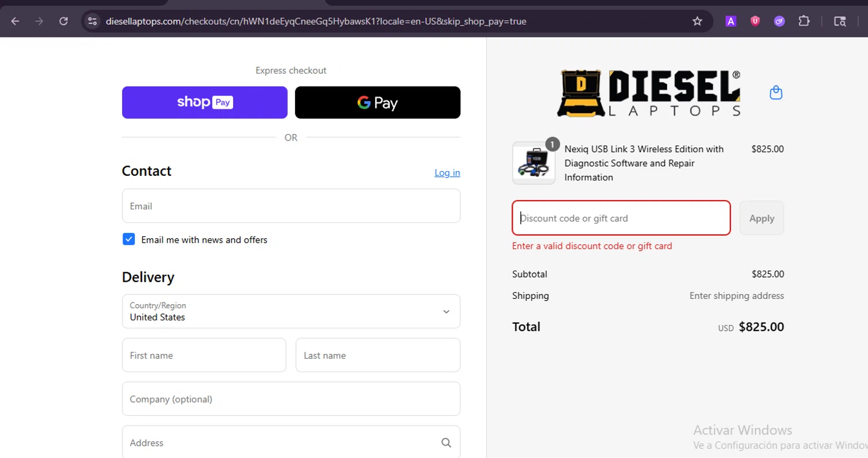Click the Diesel Laptops logo
The height and width of the screenshot is (458, 868).
(x=649, y=93)
